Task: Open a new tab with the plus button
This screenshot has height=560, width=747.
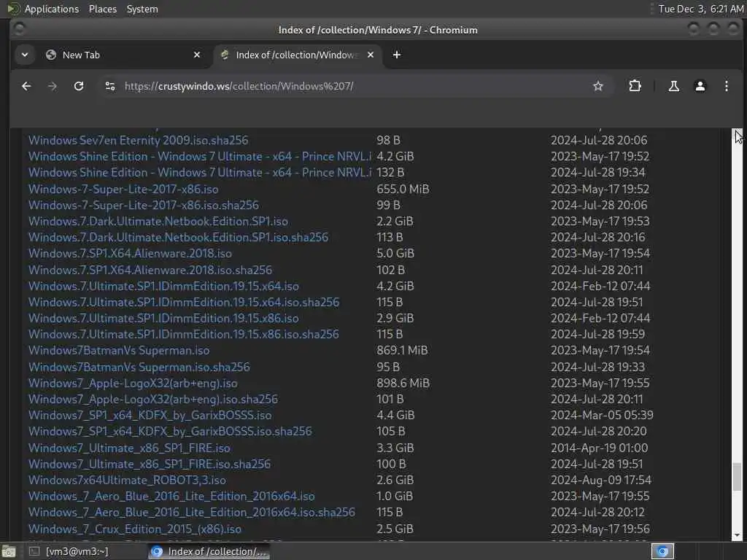Action: click(396, 55)
